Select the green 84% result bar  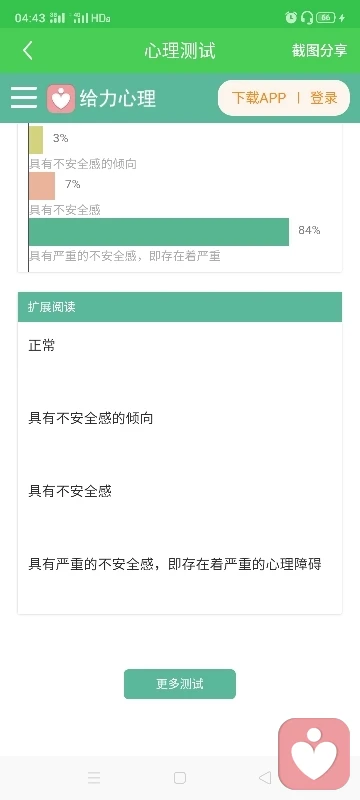[159, 232]
